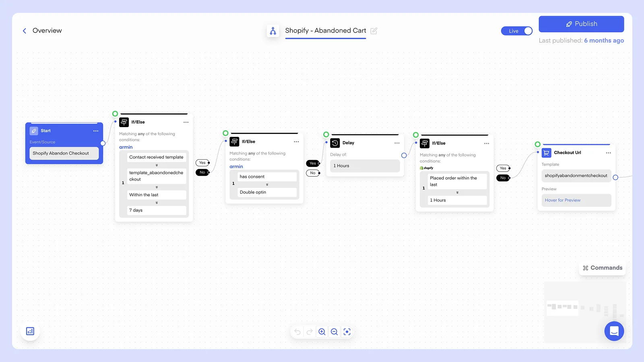Viewport: 644px width, 362px height.
Task: Click the 1 Hours delay value
Action: coord(365,166)
